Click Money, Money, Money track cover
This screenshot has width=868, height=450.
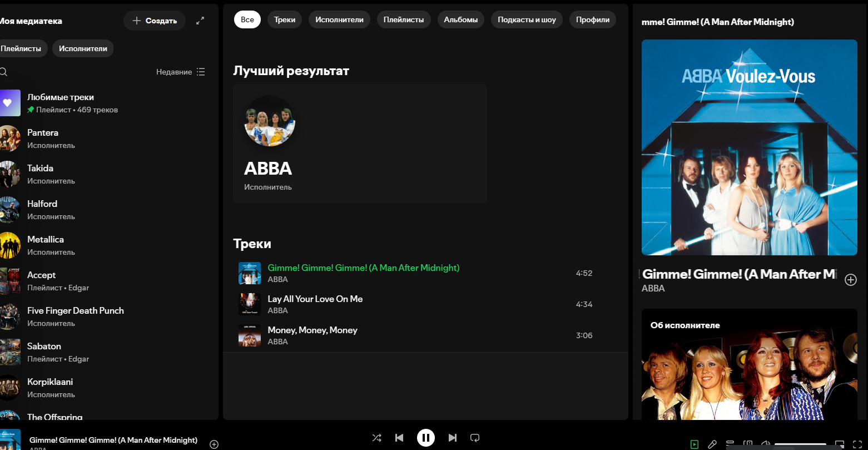pyautogui.click(x=250, y=335)
